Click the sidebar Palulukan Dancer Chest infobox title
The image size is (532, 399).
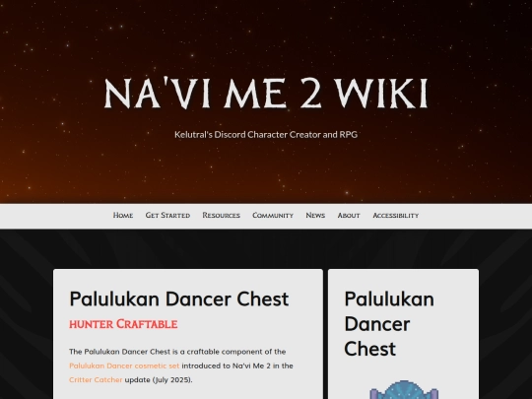[389, 324]
